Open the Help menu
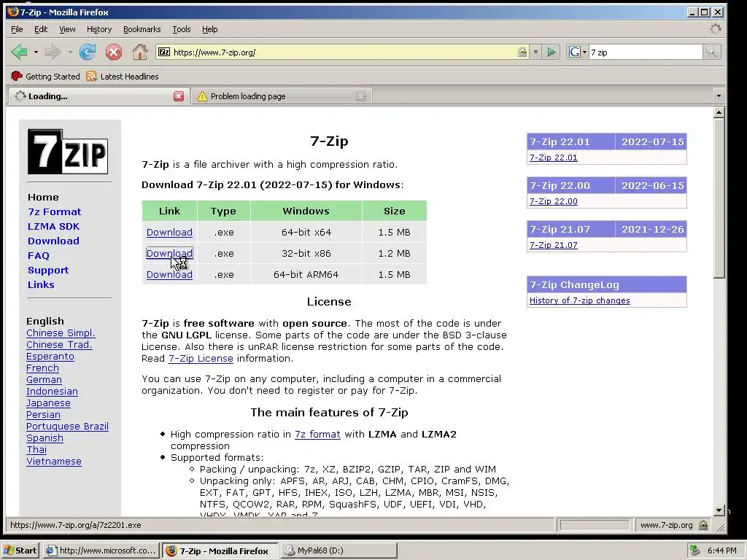 [209, 29]
